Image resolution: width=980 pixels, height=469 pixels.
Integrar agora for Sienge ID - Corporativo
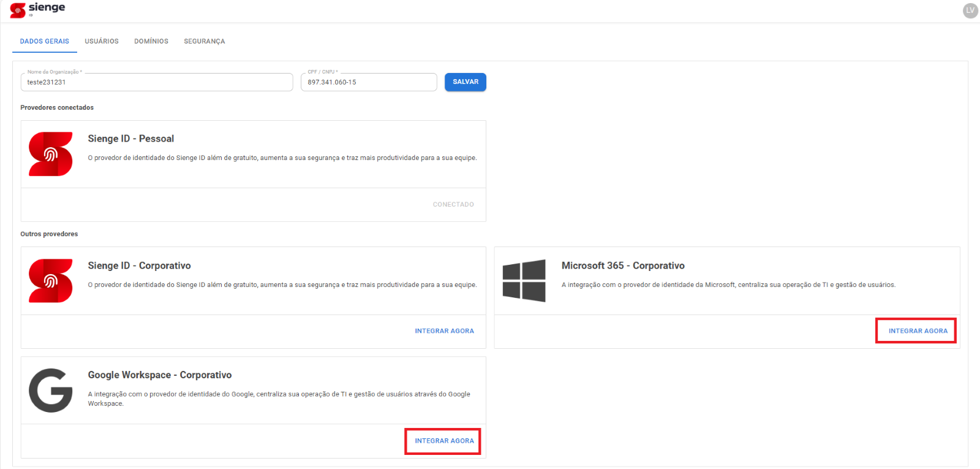tap(445, 331)
